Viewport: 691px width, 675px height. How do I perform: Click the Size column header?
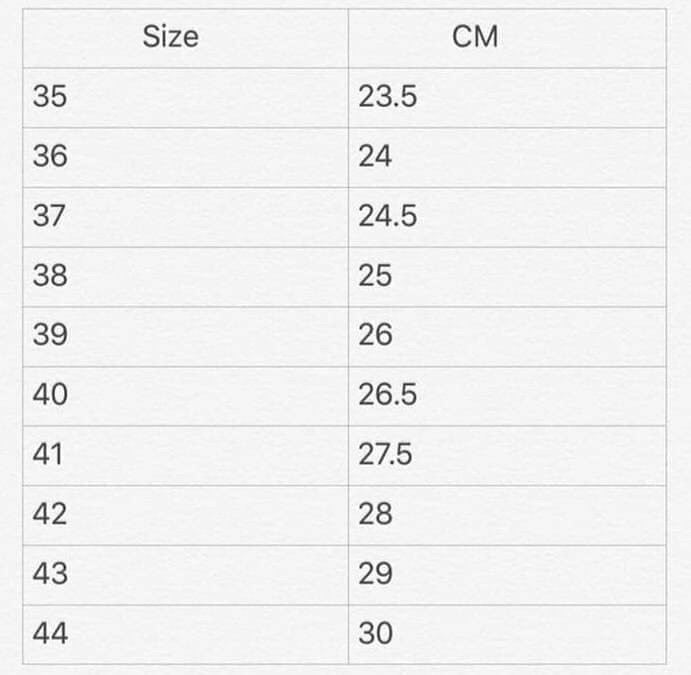[x=171, y=38]
